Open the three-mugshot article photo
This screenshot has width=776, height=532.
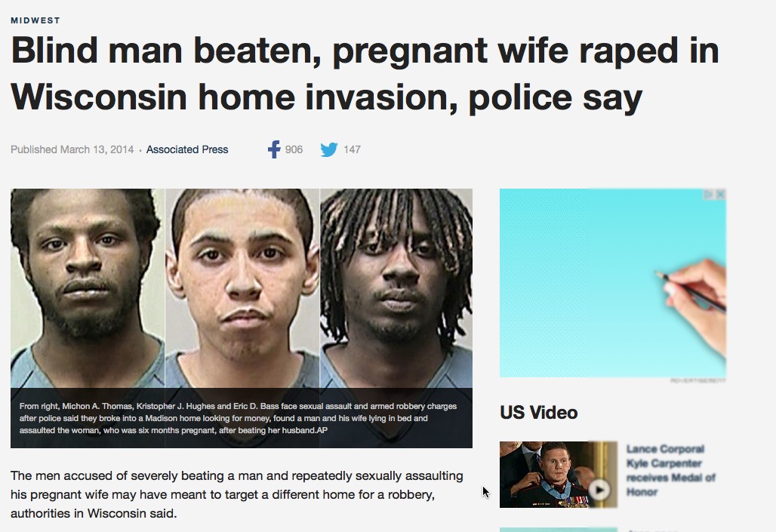[x=242, y=288]
